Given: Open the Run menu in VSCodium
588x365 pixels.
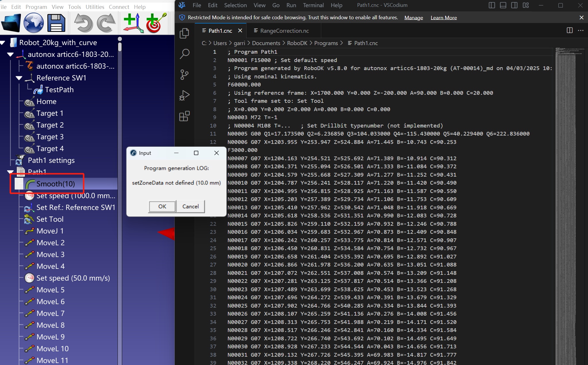Looking at the screenshot, I should [x=291, y=5].
